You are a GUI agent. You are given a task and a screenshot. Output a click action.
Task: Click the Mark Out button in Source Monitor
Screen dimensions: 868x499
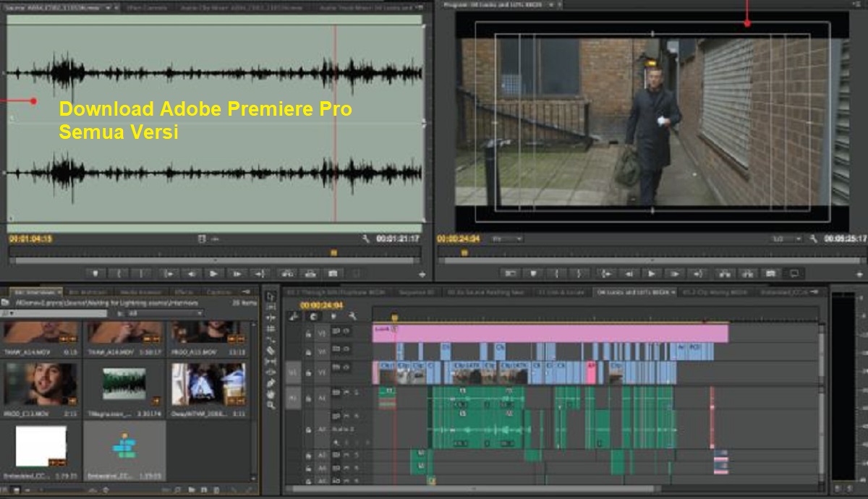pyautogui.click(x=142, y=273)
